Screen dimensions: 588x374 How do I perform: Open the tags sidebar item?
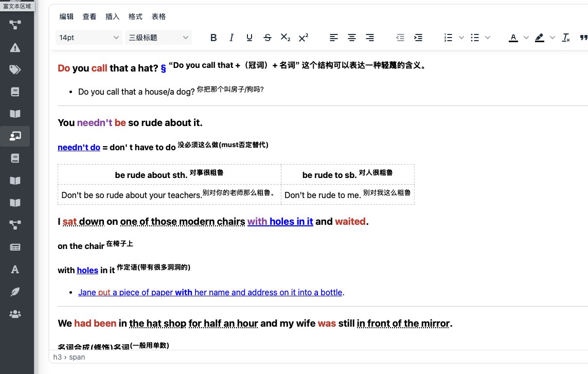coord(15,69)
